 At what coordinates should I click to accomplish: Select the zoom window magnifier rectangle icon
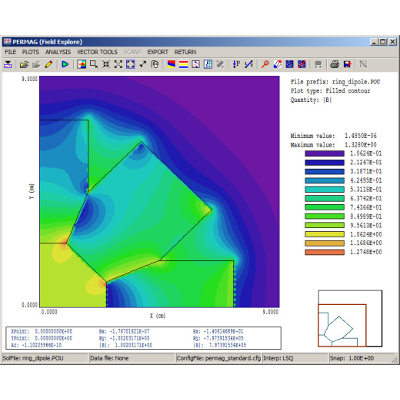[x=94, y=64]
